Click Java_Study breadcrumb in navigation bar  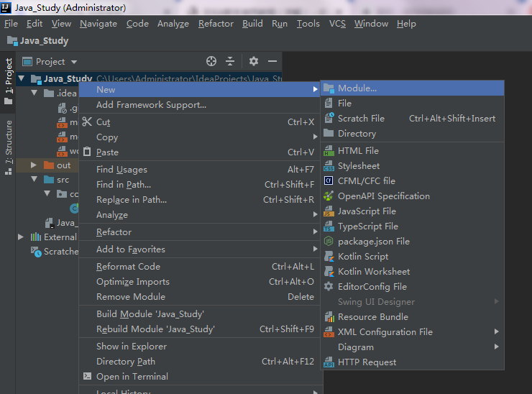point(38,41)
